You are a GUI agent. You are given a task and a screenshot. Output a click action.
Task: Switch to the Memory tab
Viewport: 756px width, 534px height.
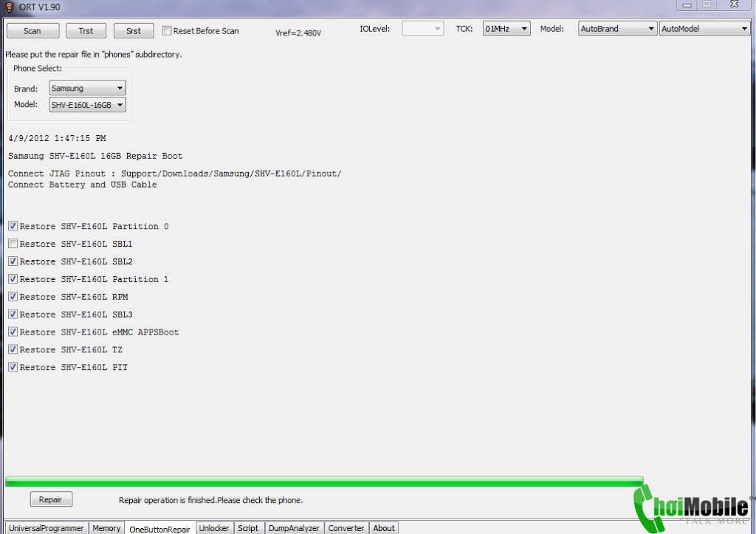(x=106, y=528)
